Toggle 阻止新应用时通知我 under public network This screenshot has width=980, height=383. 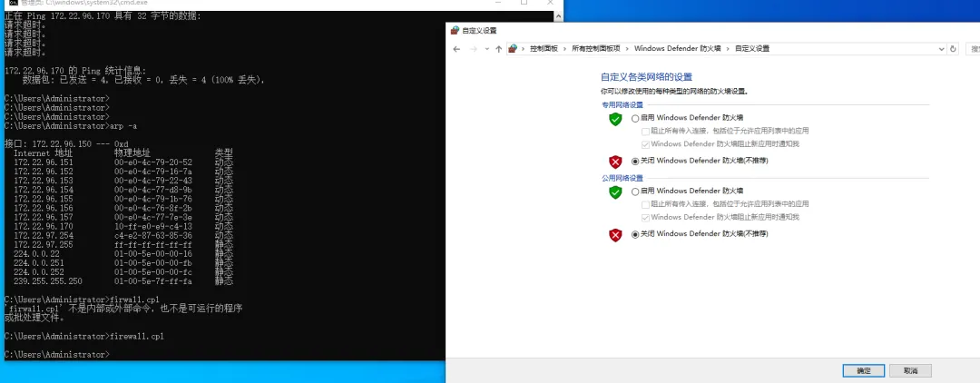[646, 218]
